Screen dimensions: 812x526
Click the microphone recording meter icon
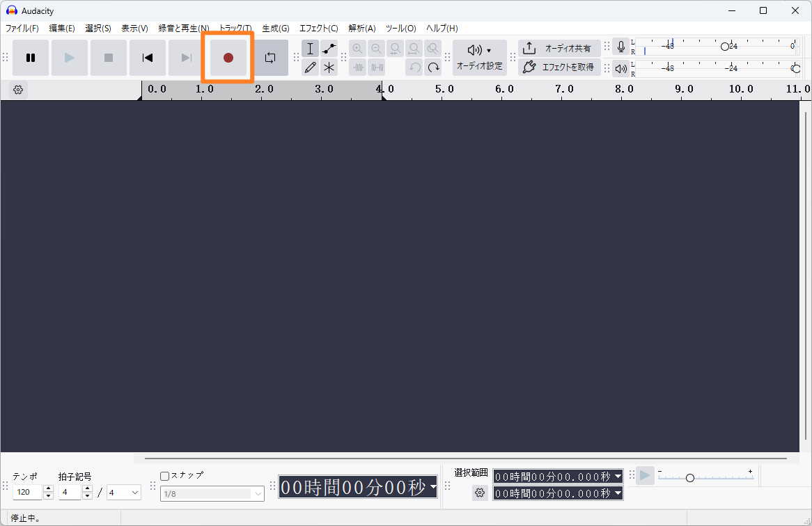[620, 46]
